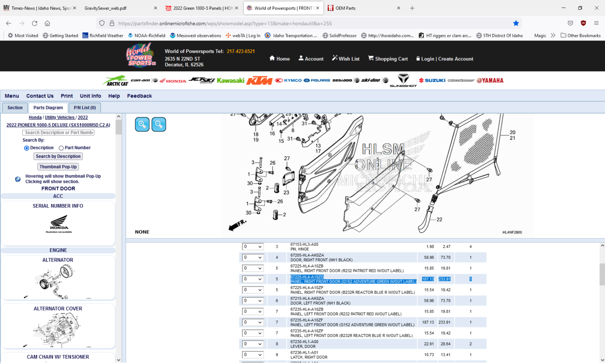Screen dimensions: 605x364
Task: Click the zoom out magnifier on diagram
Action: click(159, 124)
